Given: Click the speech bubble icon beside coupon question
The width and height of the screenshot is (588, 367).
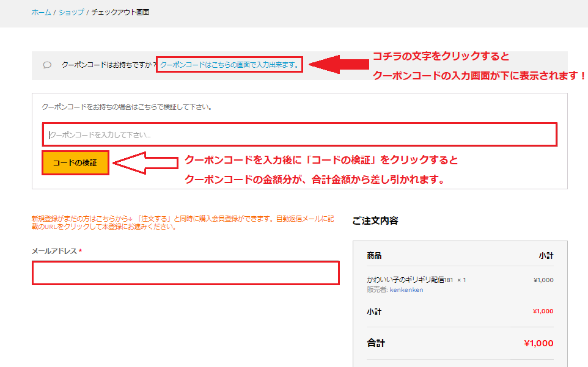Looking at the screenshot, I should pyautogui.click(x=47, y=65).
